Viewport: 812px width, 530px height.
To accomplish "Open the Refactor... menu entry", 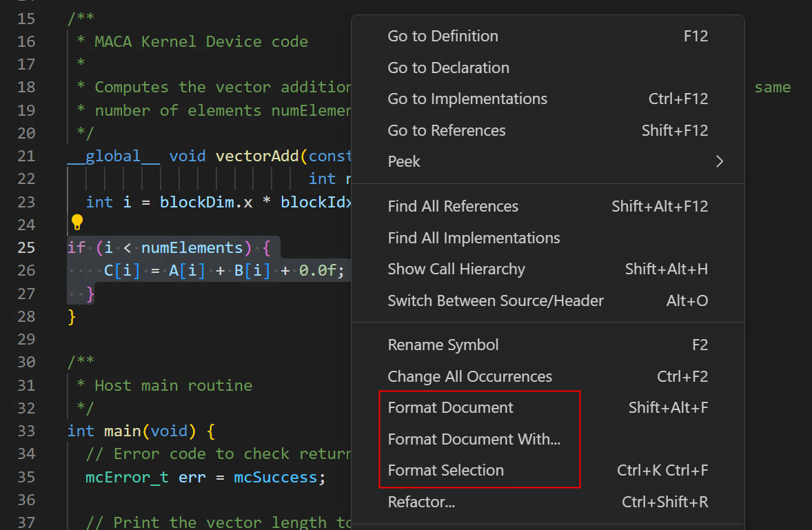I will (421, 502).
